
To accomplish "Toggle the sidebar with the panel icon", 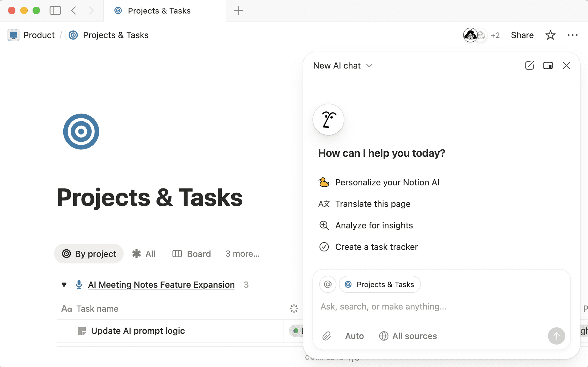I will pyautogui.click(x=55, y=10).
